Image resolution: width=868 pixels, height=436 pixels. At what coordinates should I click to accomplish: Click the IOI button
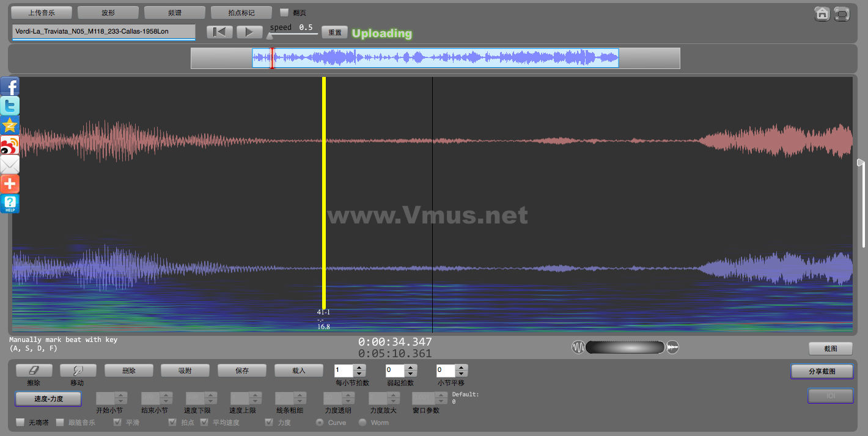831,396
